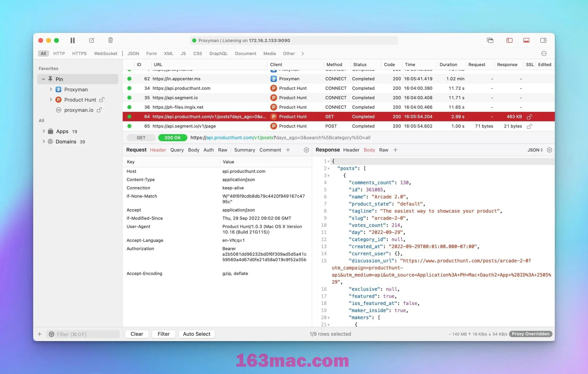This screenshot has width=588, height=374.
Task: Click the new tab compose icon
Action: pyautogui.click(x=91, y=40)
